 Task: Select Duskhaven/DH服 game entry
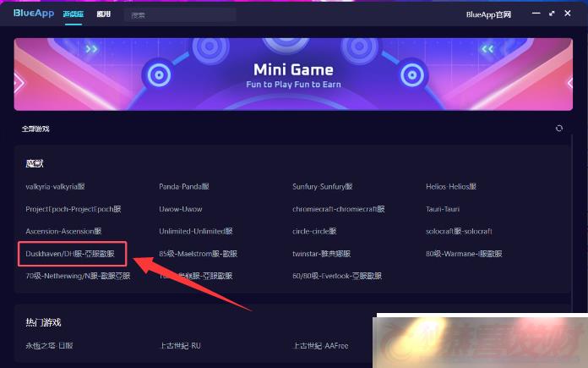tap(70, 254)
